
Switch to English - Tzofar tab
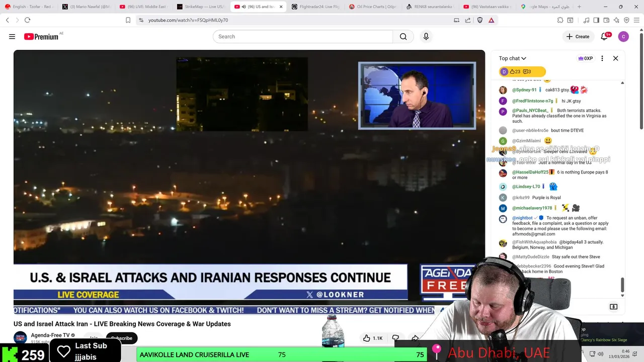click(29, 7)
